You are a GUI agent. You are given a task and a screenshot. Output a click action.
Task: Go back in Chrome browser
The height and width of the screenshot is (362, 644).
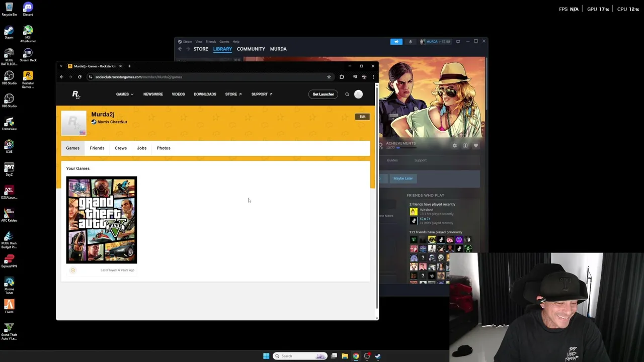[61, 77]
